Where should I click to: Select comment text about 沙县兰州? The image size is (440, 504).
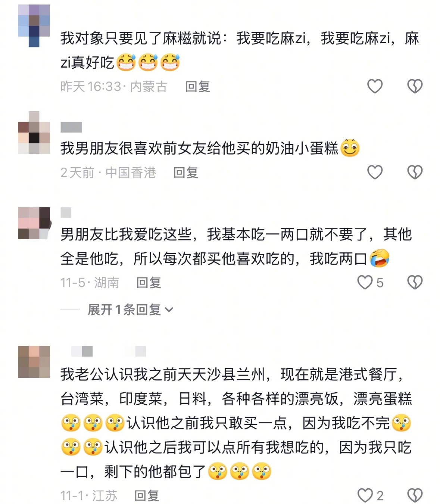236,423
